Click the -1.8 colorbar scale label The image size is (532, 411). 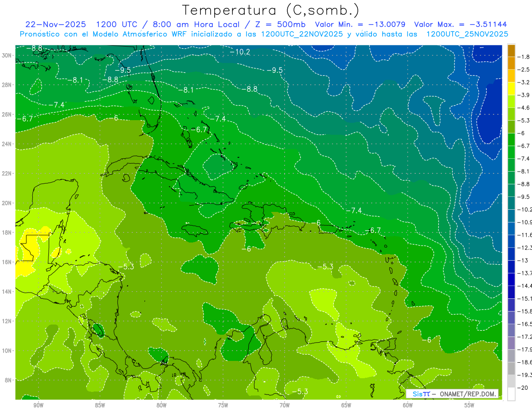click(x=524, y=57)
